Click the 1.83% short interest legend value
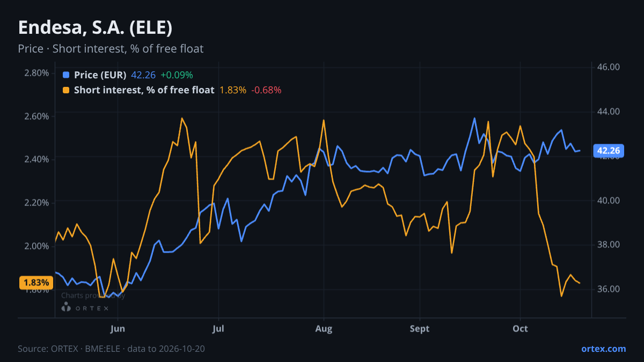This screenshot has height=362, width=644. point(233,90)
